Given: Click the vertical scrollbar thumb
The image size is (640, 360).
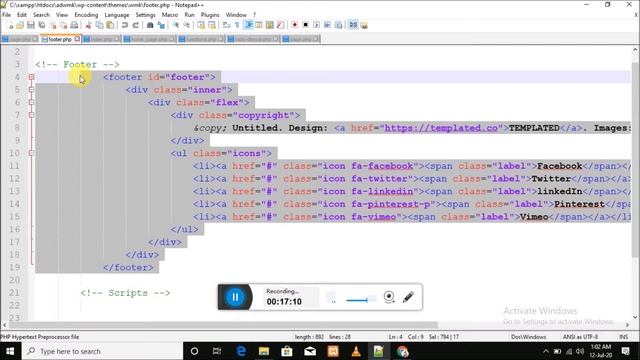Looking at the screenshot, I should (x=635, y=159).
